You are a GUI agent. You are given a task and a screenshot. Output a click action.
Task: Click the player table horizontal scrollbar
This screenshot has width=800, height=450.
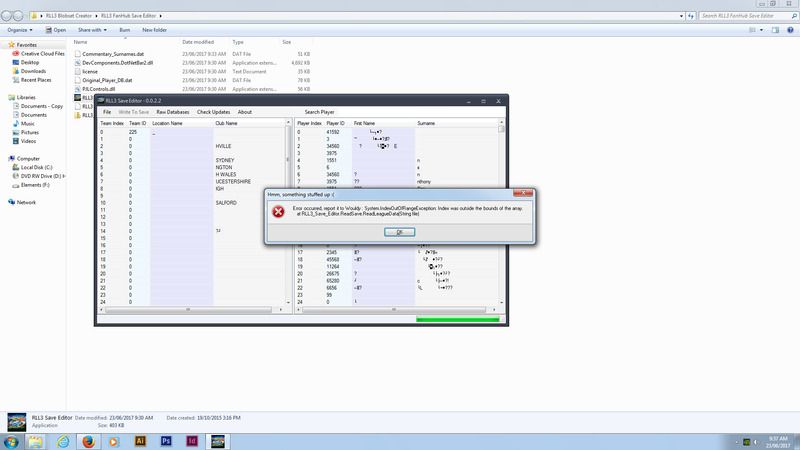click(395, 310)
